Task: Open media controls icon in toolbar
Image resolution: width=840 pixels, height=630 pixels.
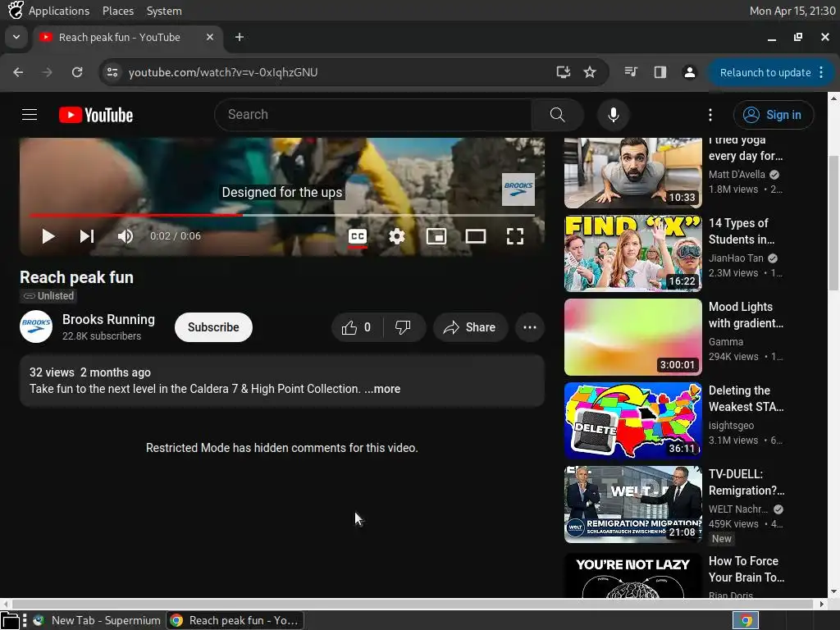Action: coord(631,72)
